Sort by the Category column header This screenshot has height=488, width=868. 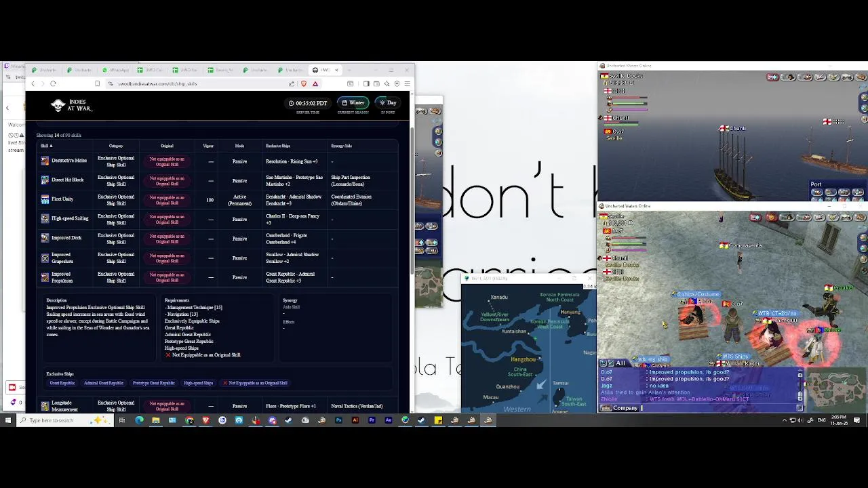tap(116, 146)
